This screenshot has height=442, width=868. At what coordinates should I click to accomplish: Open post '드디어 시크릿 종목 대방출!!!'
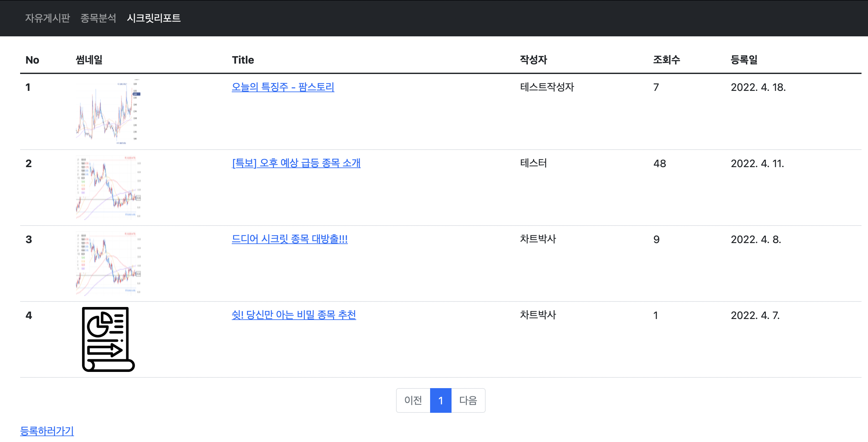pyautogui.click(x=290, y=239)
